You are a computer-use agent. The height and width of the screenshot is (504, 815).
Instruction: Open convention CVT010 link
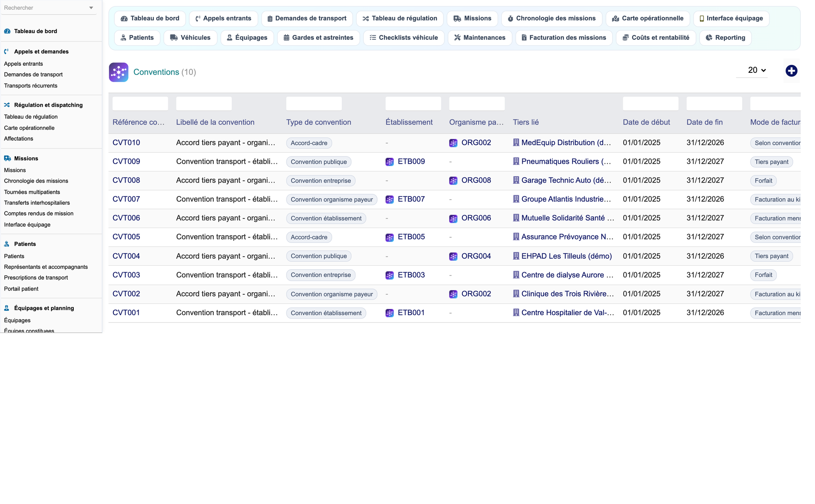point(126,143)
